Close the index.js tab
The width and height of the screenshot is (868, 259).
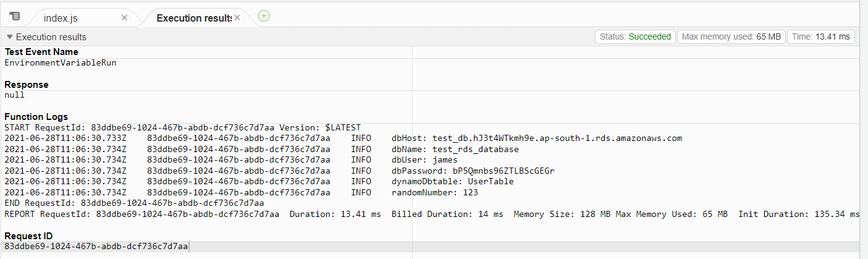click(124, 18)
